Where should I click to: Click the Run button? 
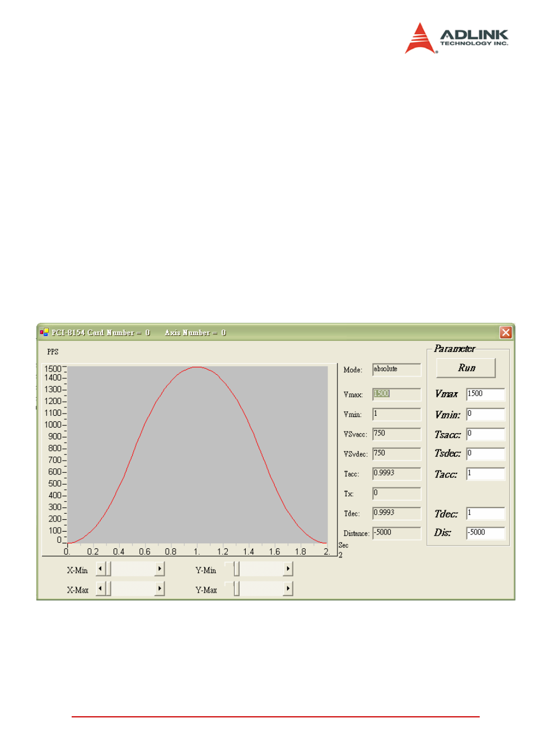[x=466, y=368]
